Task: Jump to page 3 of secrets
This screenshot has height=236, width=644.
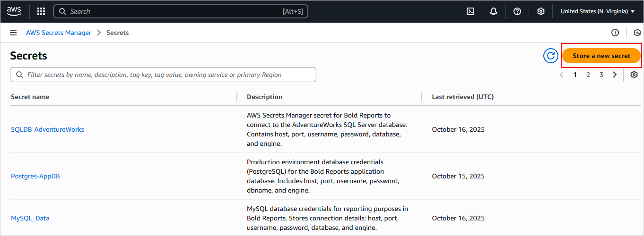Action: click(601, 75)
